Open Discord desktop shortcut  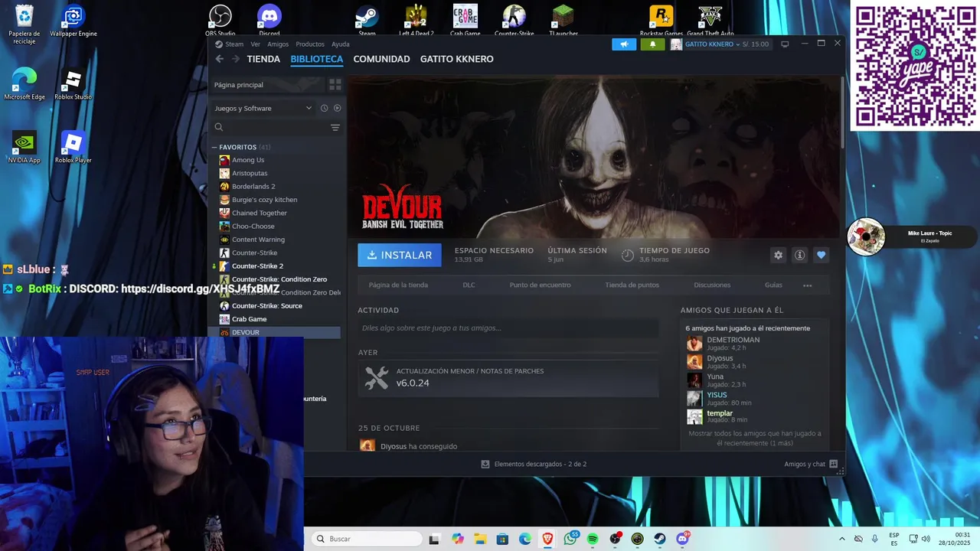(x=269, y=20)
